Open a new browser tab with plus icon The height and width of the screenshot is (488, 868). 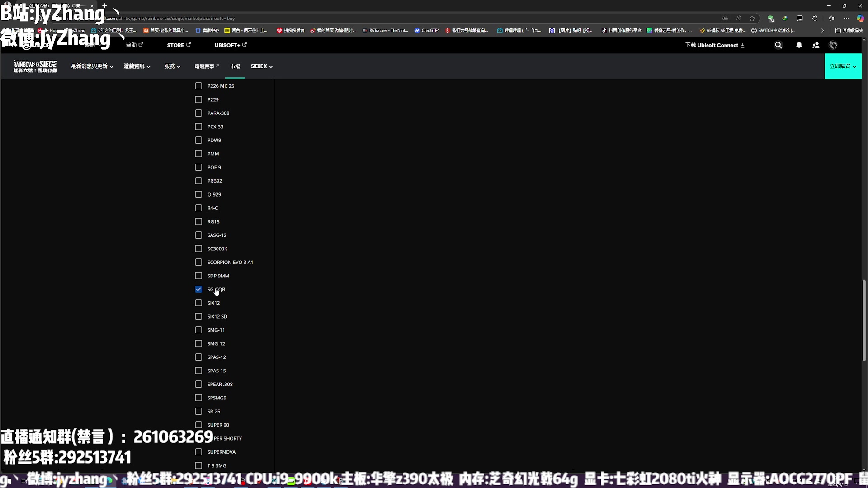104,6
